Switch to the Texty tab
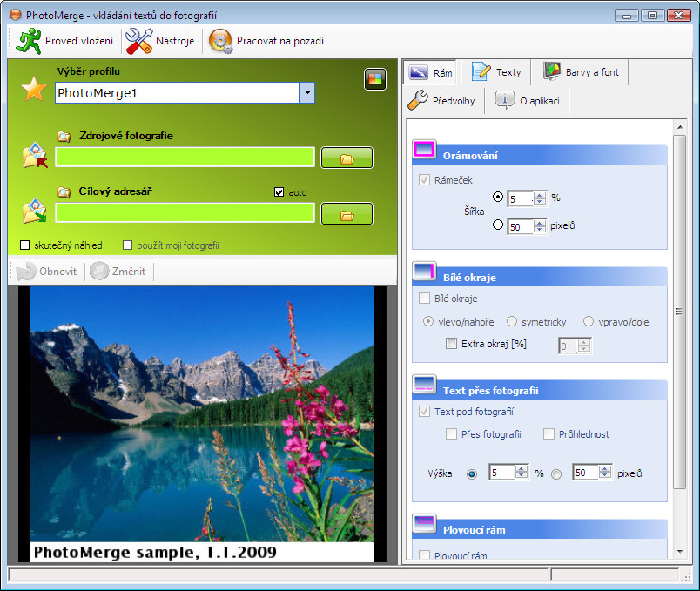This screenshot has height=591, width=700. click(496, 72)
